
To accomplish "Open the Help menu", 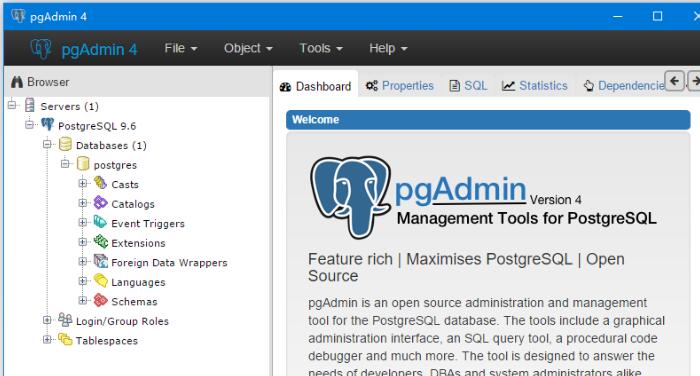I will (388, 48).
